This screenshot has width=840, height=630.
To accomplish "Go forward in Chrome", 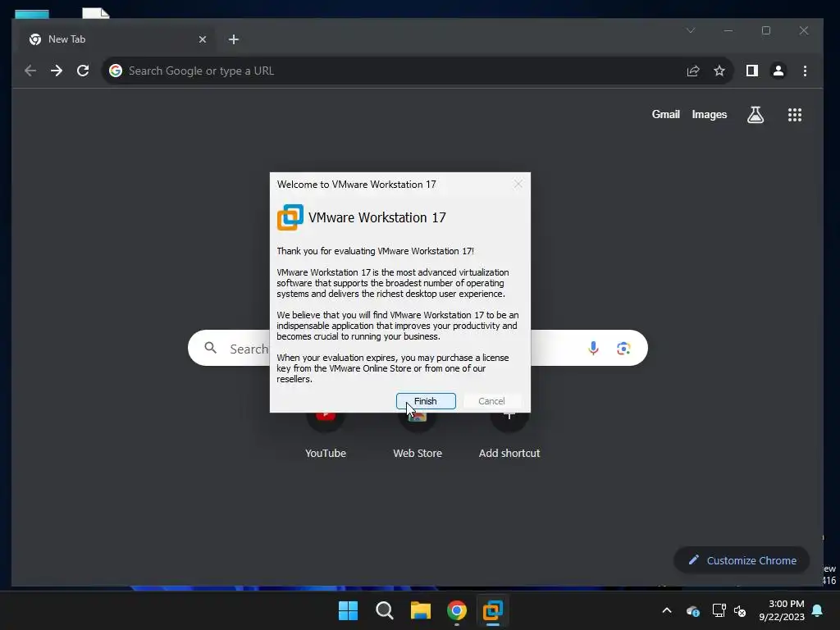I will 57,71.
